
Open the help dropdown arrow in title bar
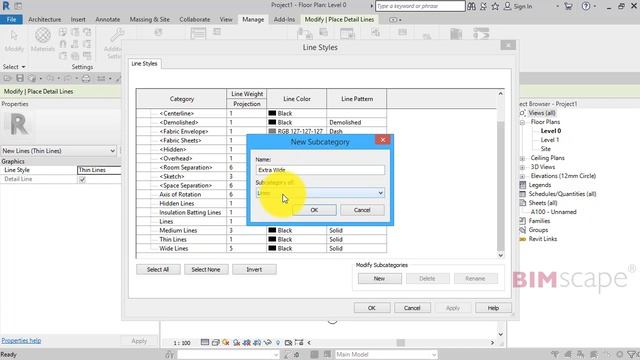pyautogui.click(x=595, y=6)
